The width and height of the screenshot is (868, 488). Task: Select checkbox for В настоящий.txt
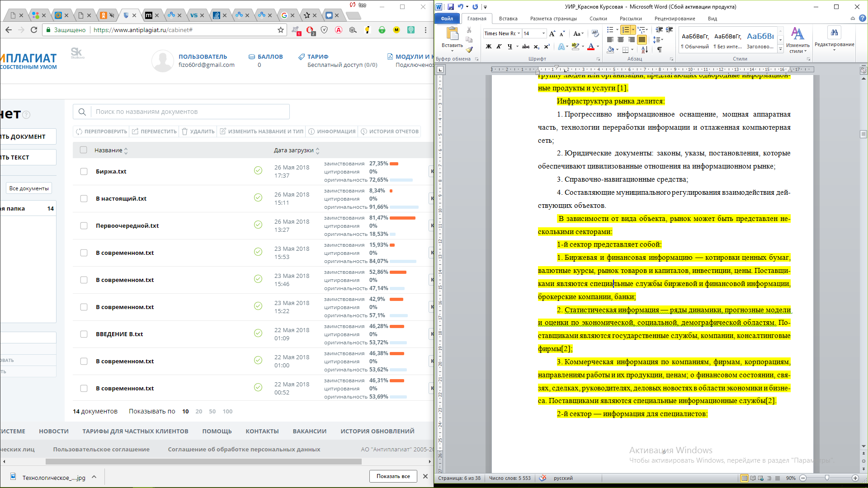coord(84,199)
